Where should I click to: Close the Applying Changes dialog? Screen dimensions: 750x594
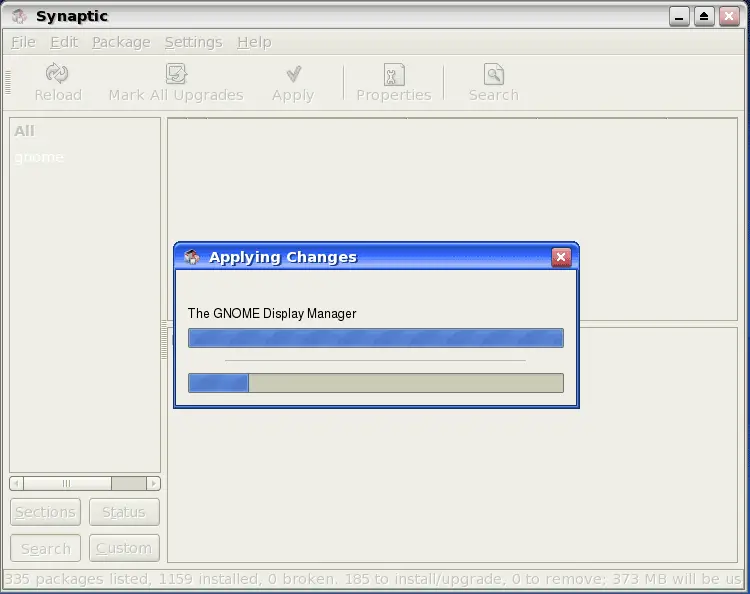561,257
